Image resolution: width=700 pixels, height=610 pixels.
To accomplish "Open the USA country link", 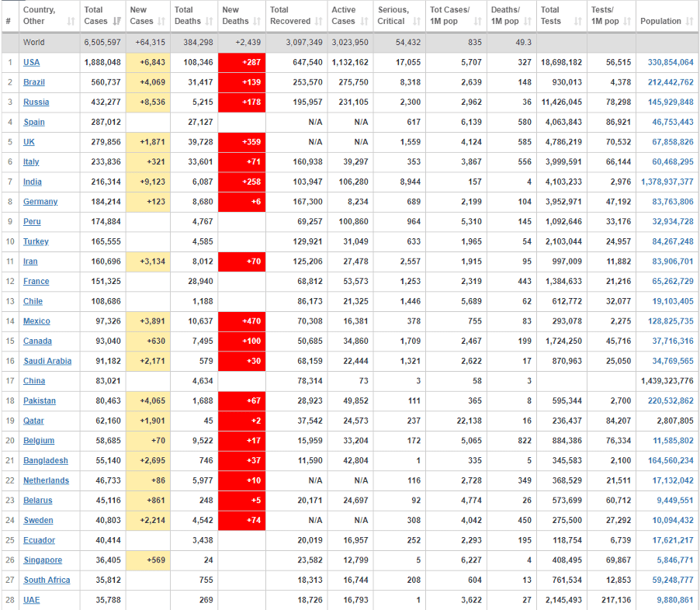I will [x=31, y=63].
